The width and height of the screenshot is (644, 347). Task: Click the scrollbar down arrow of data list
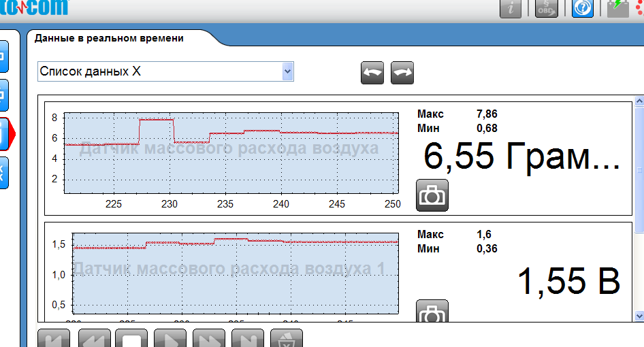click(x=639, y=316)
